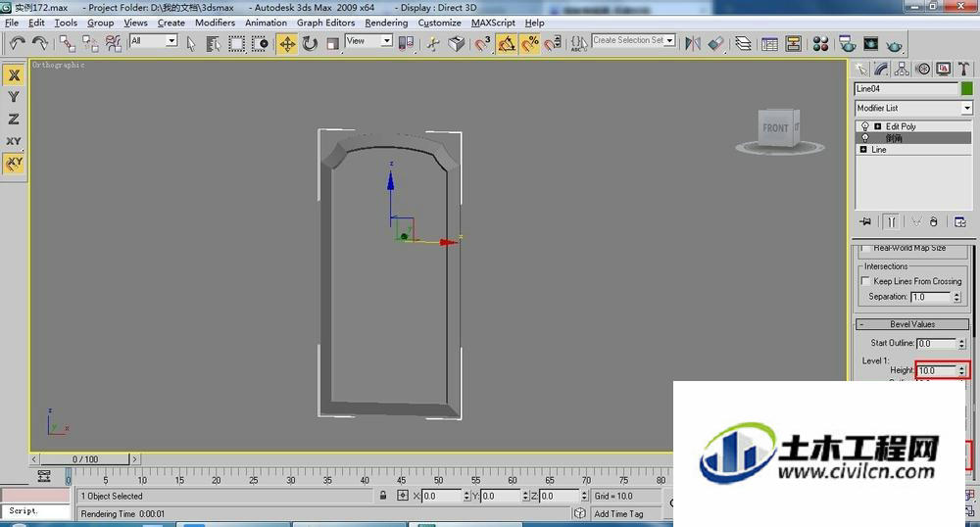
Task: Open the Rendering menu
Action: point(386,23)
